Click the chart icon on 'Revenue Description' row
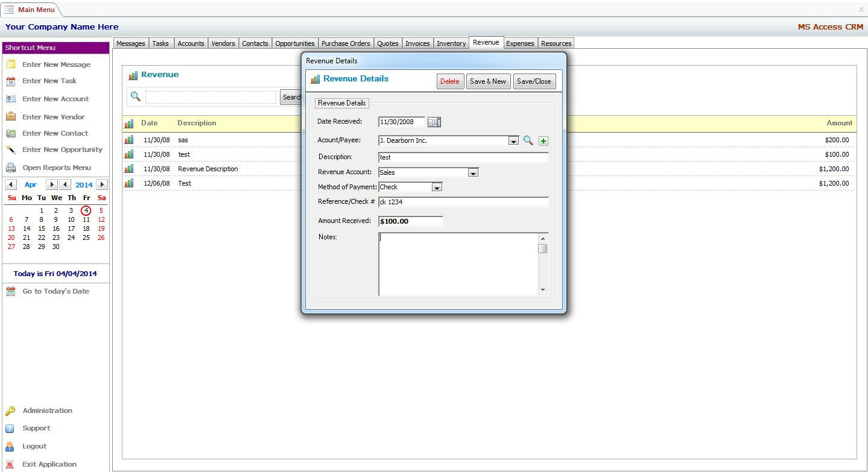Viewport: 868px width, 472px height. [128, 169]
